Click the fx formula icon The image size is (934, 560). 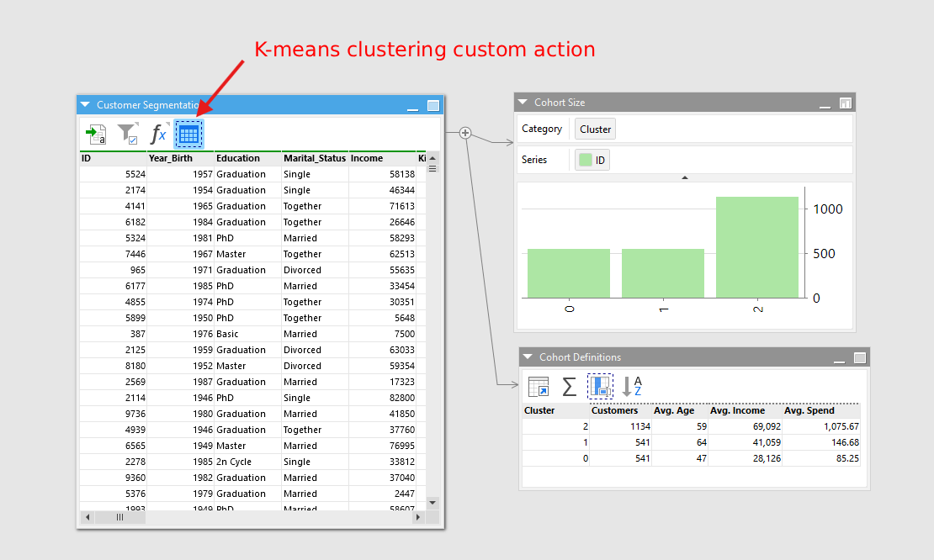pos(158,134)
